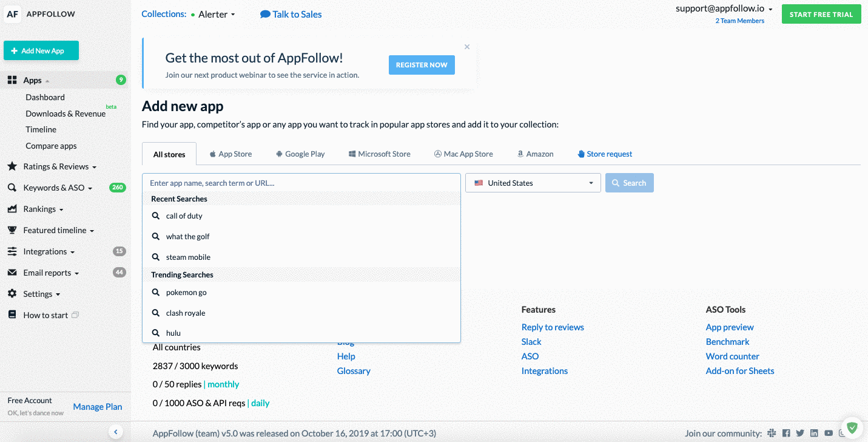868x442 pixels.
Task: Switch to the Google Play tab
Action: pyautogui.click(x=300, y=154)
